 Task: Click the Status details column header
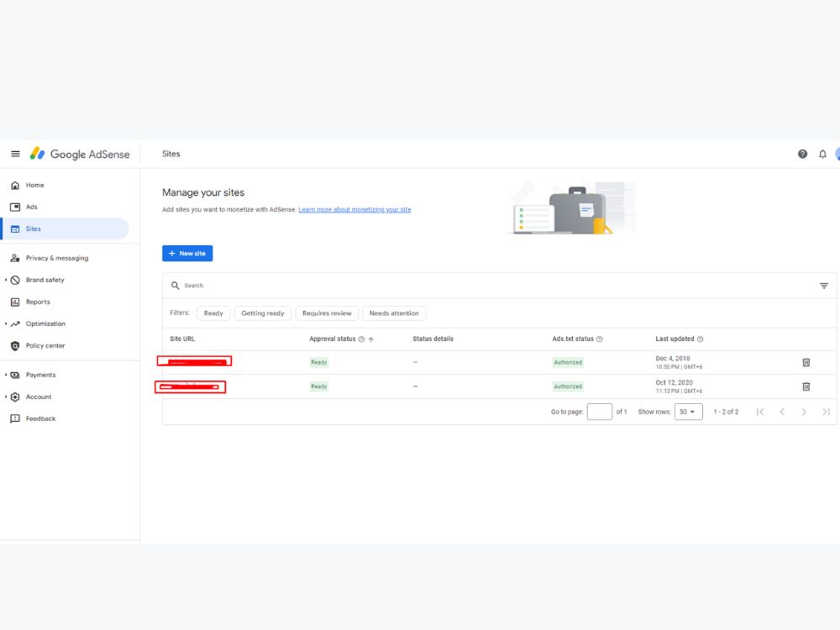click(433, 339)
